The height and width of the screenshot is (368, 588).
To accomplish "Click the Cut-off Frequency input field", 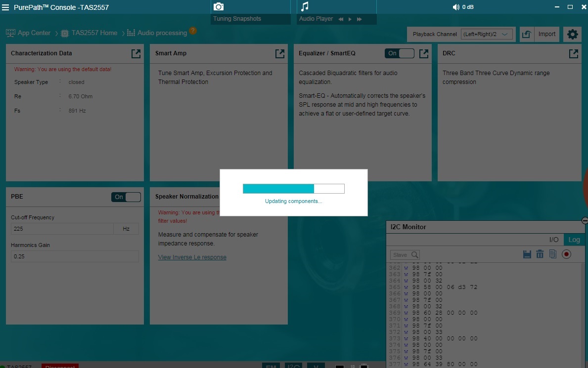I will [x=62, y=229].
